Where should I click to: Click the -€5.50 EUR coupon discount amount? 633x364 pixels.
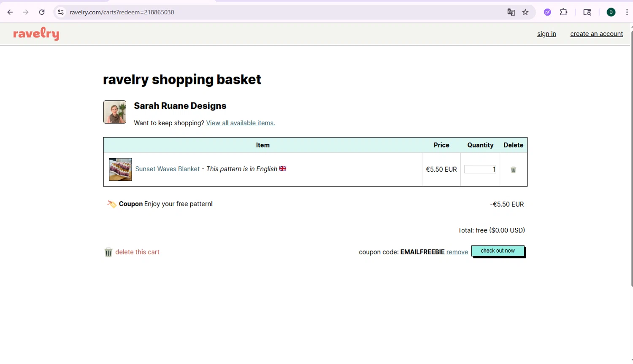point(507,204)
